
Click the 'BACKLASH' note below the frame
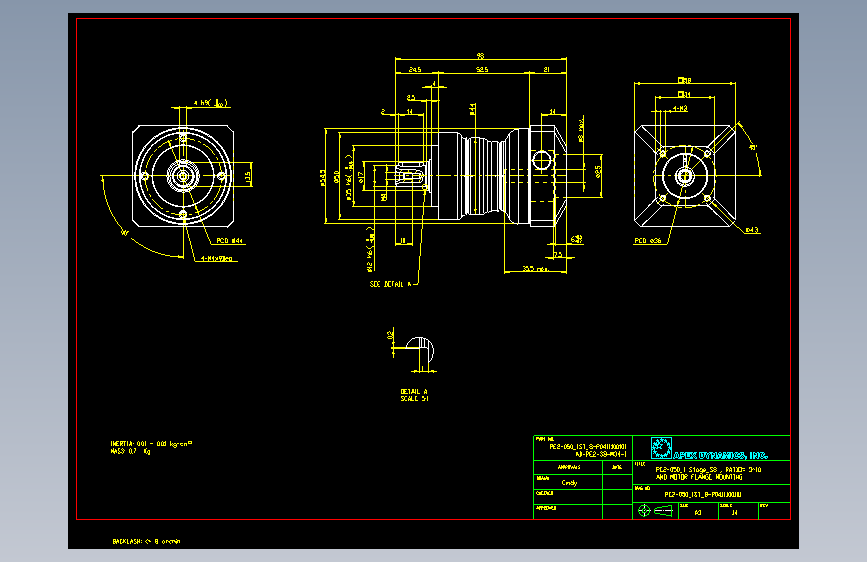(x=146, y=541)
